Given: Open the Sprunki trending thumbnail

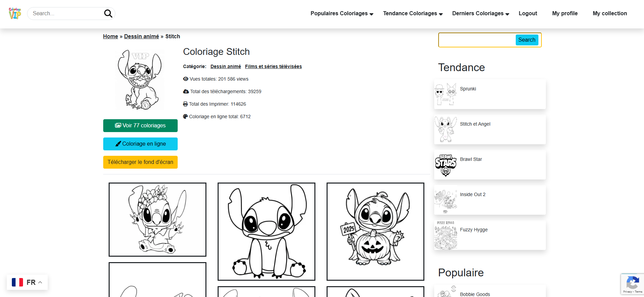Looking at the screenshot, I should pos(446,94).
